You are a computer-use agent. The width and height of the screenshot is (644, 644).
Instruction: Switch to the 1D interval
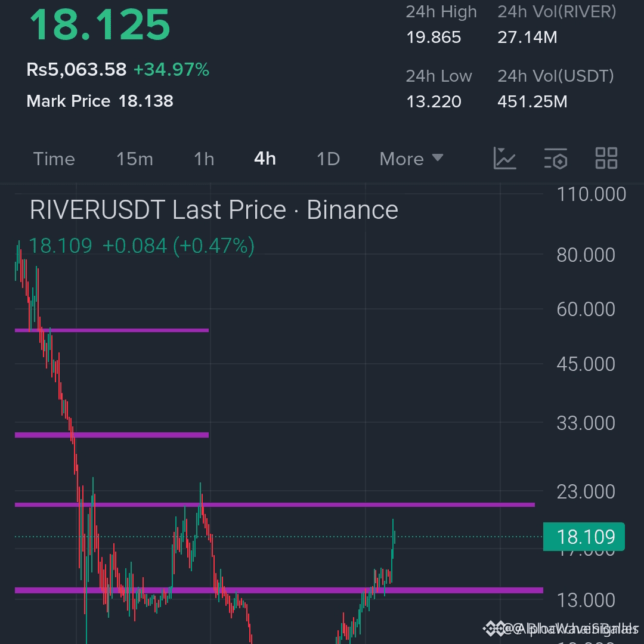click(x=328, y=159)
